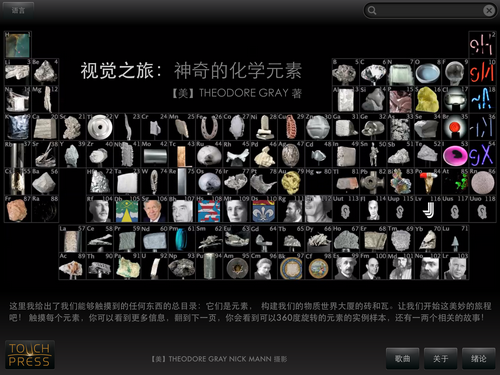Image resolution: width=500 pixels, height=375 pixels.
Task: Select the Seaborgium portrait tile (Sg)
Action: (x=154, y=209)
